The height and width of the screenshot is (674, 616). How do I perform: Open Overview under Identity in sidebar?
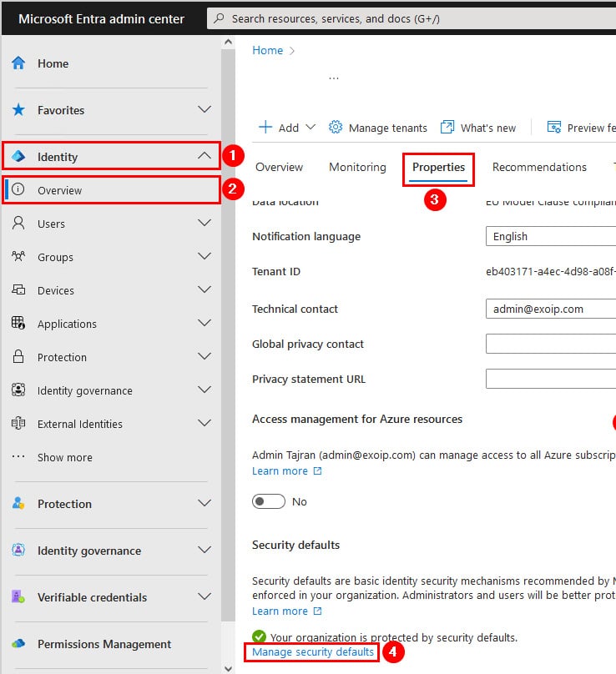(x=111, y=189)
